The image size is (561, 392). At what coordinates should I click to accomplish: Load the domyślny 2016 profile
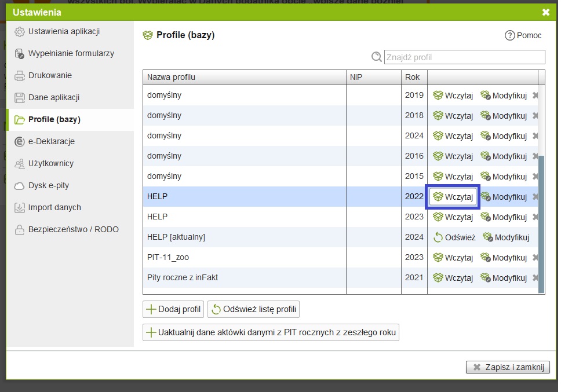point(453,156)
